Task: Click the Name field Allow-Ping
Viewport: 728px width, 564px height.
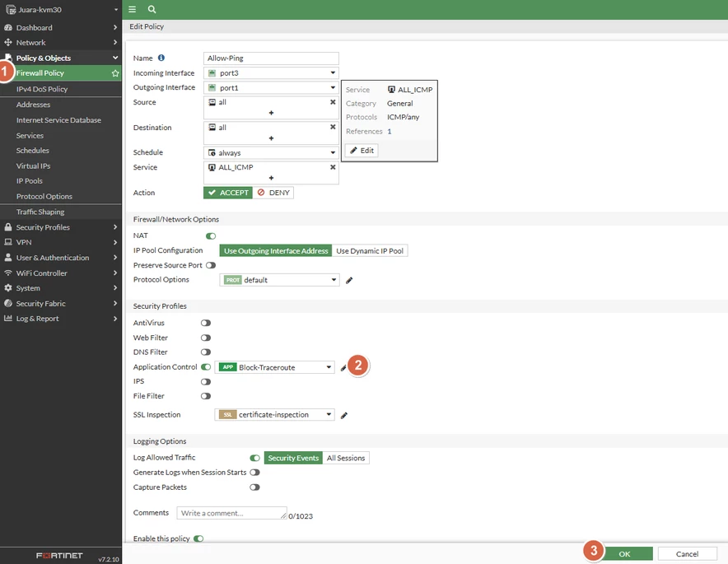Action: click(x=271, y=58)
